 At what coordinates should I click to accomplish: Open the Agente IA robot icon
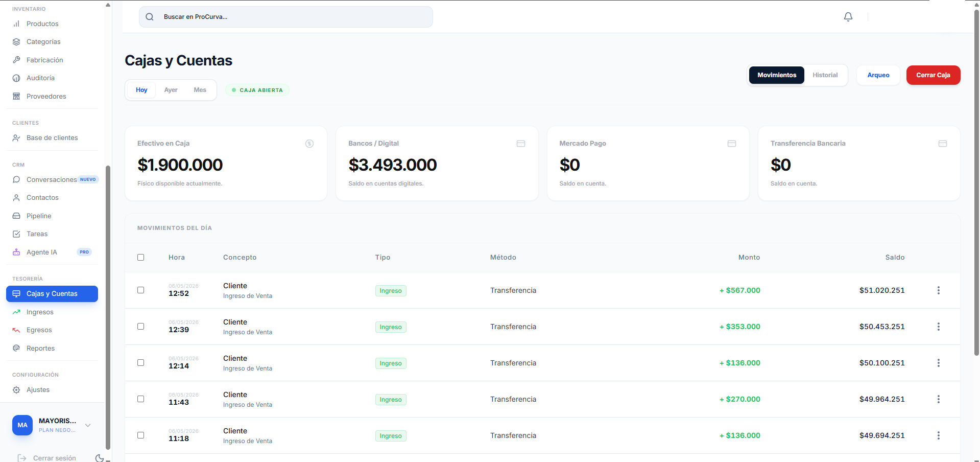pyautogui.click(x=16, y=252)
